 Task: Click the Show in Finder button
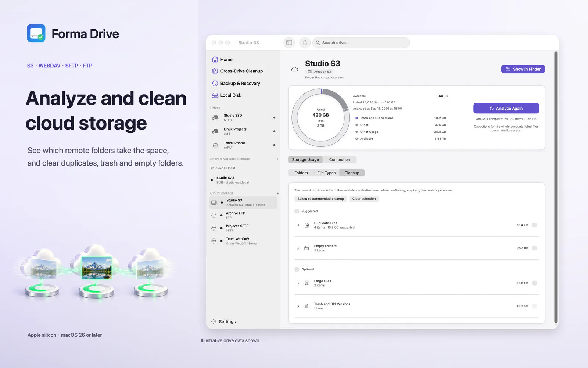pyautogui.click(x=523, y=69)
